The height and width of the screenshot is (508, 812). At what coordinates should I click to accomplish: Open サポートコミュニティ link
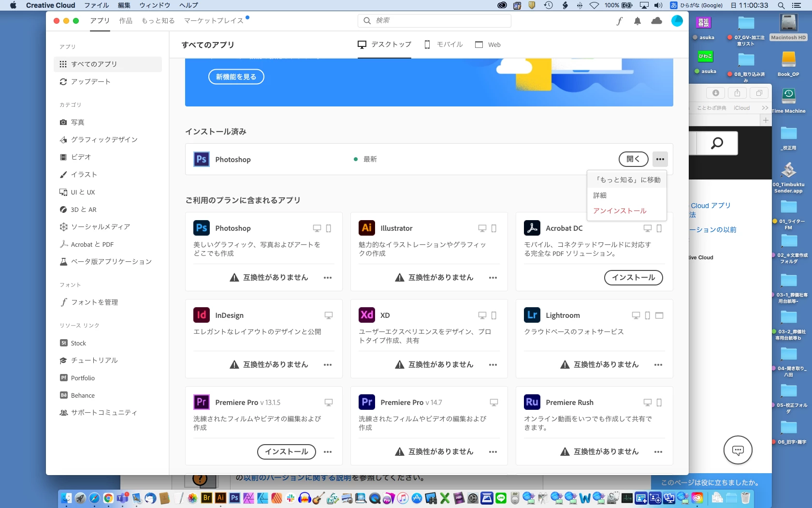(107, 413)
